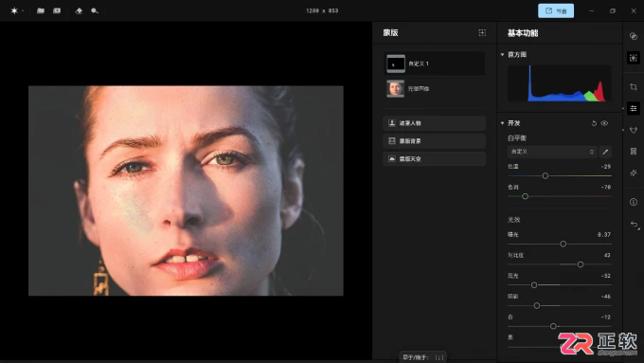This screenshot has height=363, width=644.
Task: Adjust the tint slider handle
Action: [x=525, y=196]
